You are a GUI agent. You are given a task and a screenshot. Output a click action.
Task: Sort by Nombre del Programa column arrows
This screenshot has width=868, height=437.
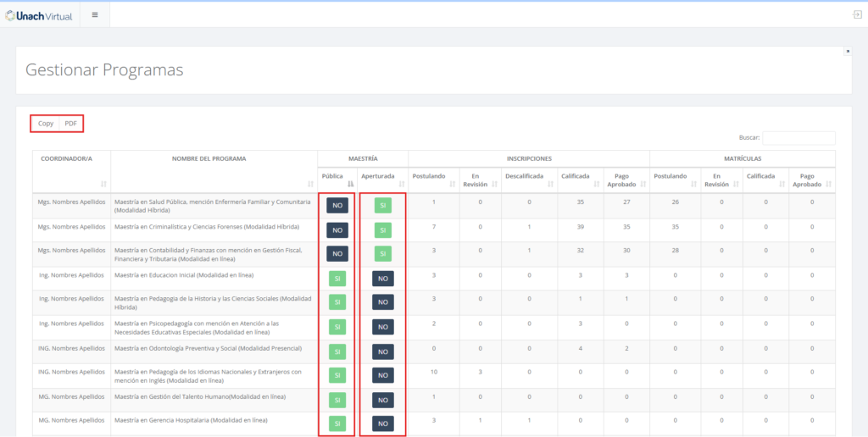[x=310, y=183]
